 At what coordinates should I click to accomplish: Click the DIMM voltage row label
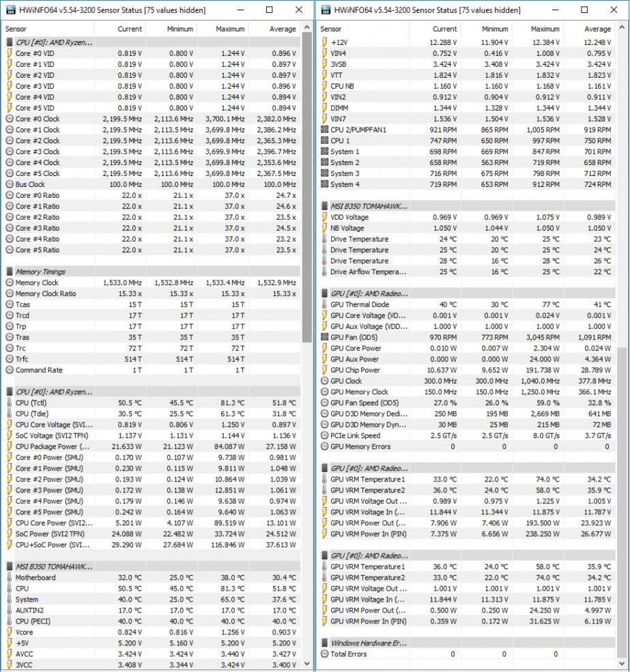click(x=339, y=108)
